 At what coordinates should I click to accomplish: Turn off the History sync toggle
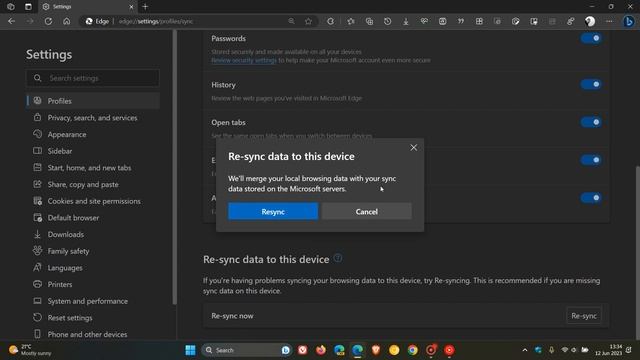point(591,84)
